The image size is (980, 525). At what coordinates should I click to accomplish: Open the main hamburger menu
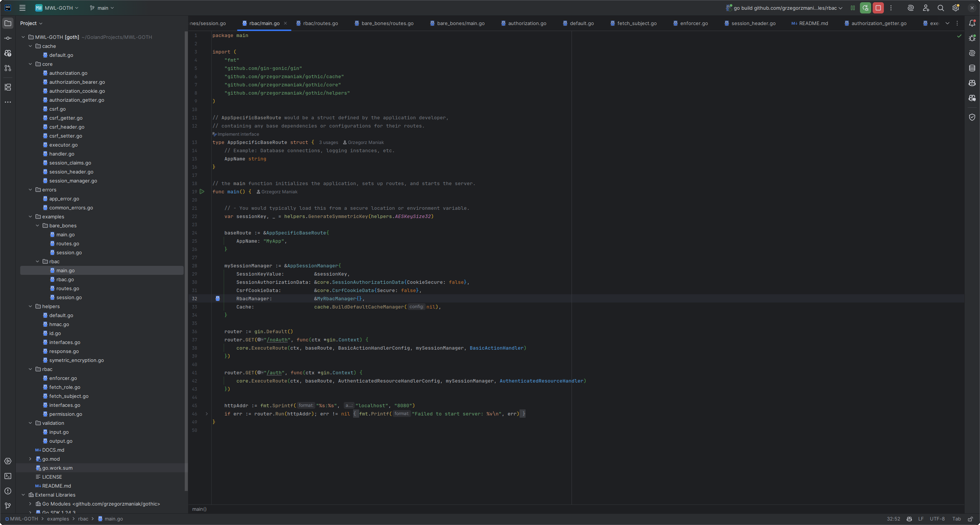pyautogui.click(x=22, y=7)
